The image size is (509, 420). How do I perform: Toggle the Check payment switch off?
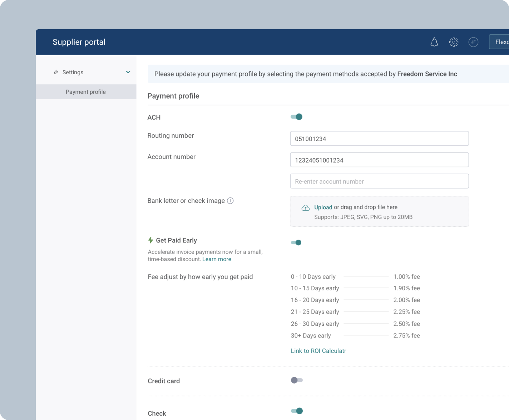[296, 411]
